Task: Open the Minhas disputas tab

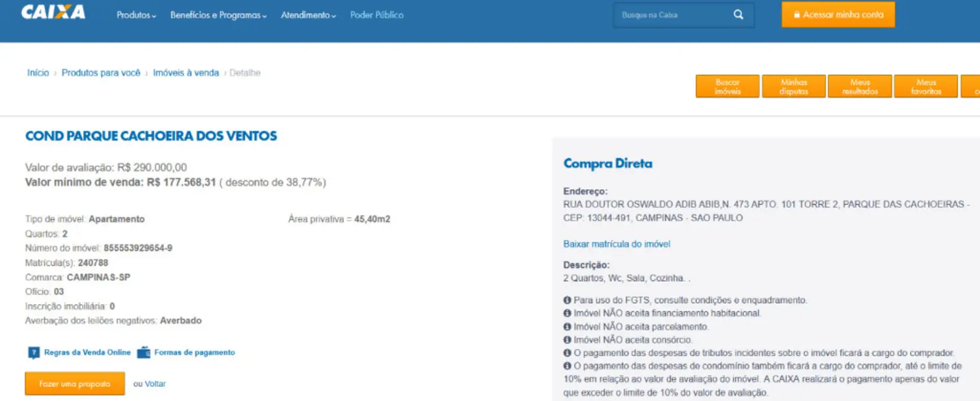Action: pos(794,86)
